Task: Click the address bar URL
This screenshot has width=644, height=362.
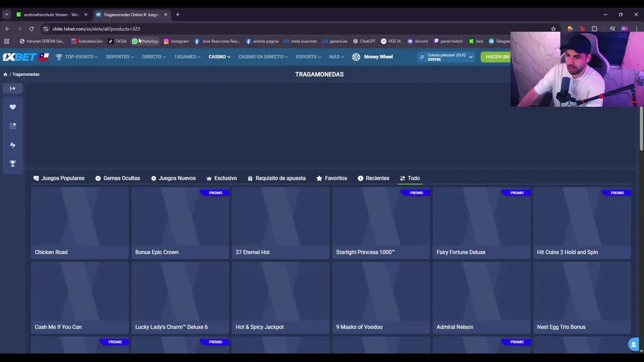Action: pos(96,29)
